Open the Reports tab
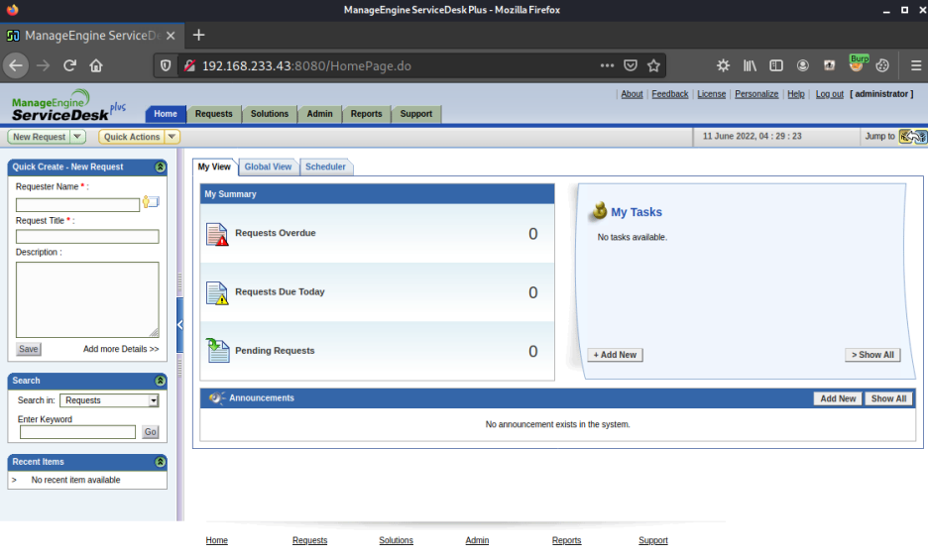 tap(367, 114)
